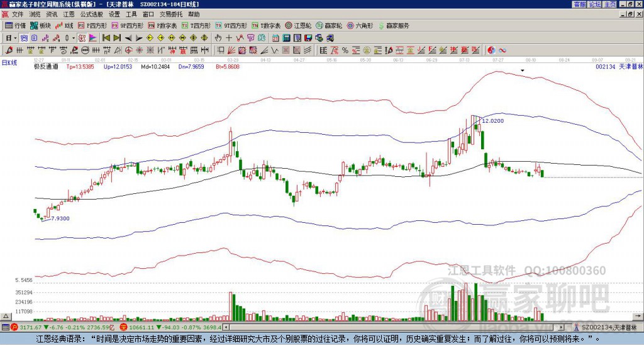The height and width of the screenshot is (345, 644).
Task: Click the up triangle button beside volume
Action: (6, 316)
